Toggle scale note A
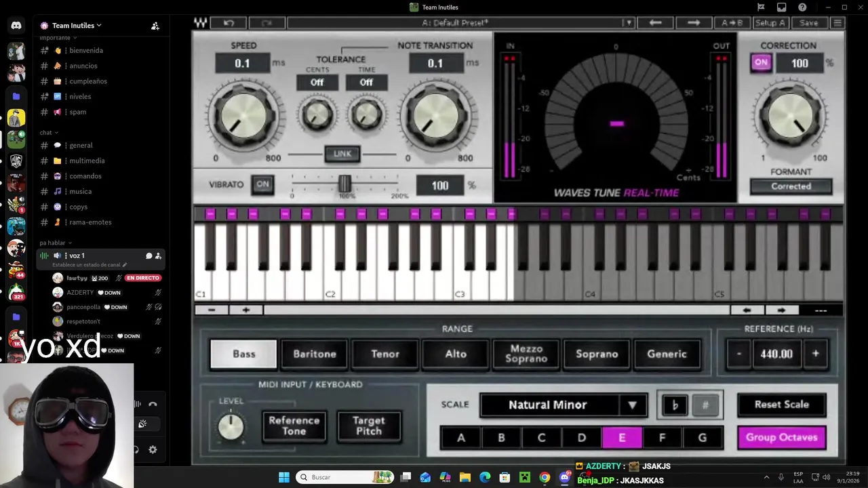Viewport: 868px width, 488px height. [461, 438]
